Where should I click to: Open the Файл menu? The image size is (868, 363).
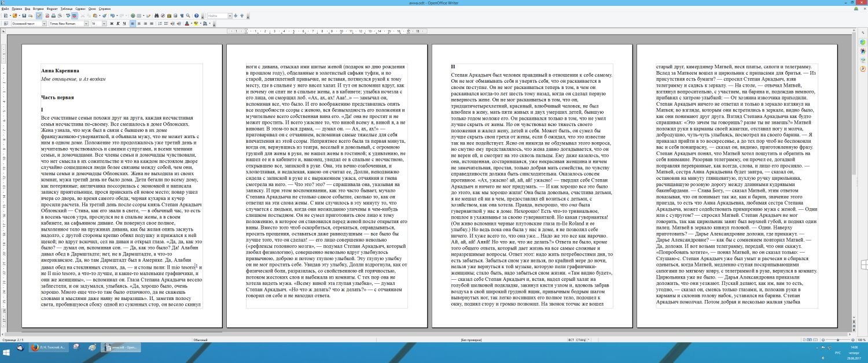click(x=5, y=9)
